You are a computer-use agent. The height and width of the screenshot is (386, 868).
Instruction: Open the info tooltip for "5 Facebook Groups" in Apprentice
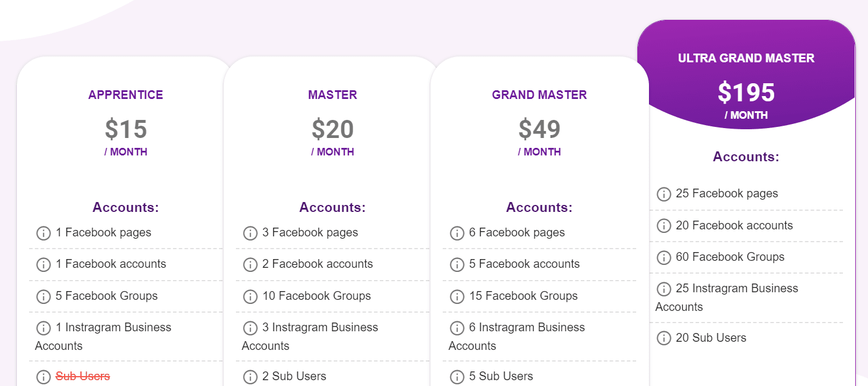[x=43, y=296]
